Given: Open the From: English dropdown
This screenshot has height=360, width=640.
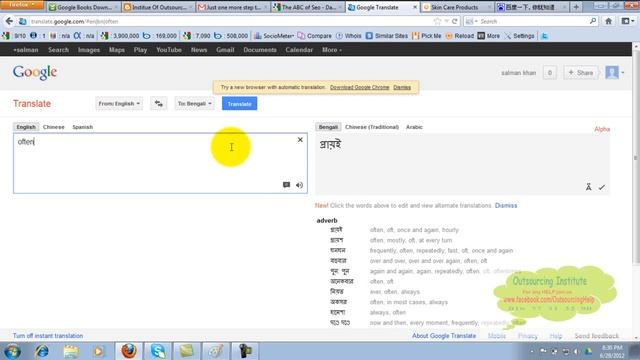Looking at the screenshot, I should [119, 104].
